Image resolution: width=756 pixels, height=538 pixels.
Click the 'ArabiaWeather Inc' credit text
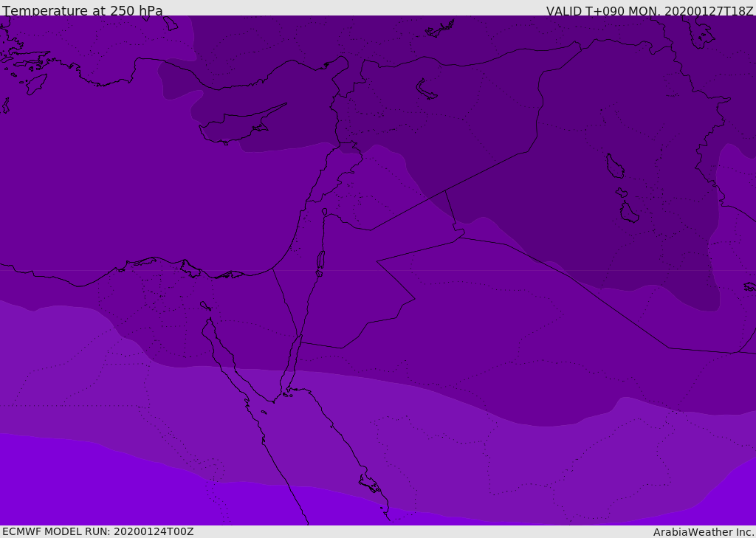pos(703,532)
